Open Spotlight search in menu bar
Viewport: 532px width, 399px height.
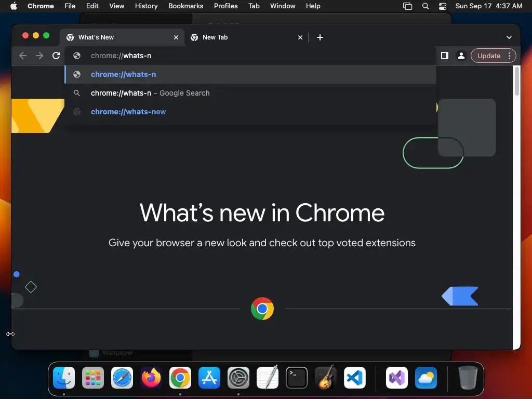point(425,6)
